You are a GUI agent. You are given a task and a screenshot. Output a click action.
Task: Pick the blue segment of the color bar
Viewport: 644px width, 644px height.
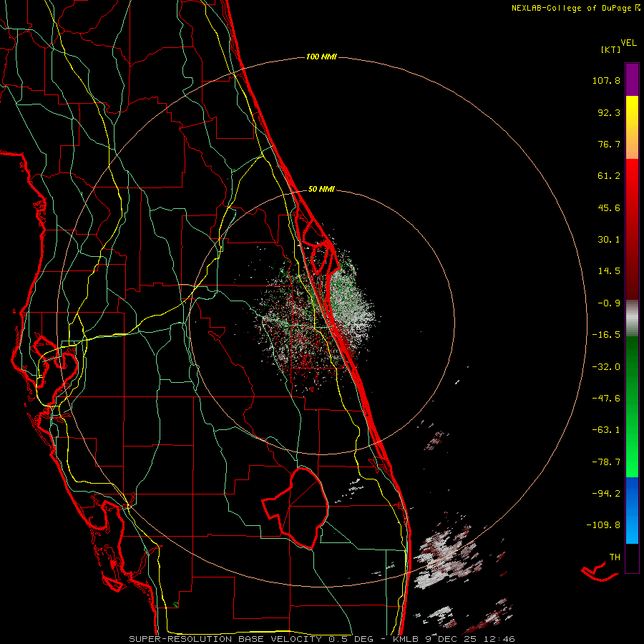[x=632, y=510]
